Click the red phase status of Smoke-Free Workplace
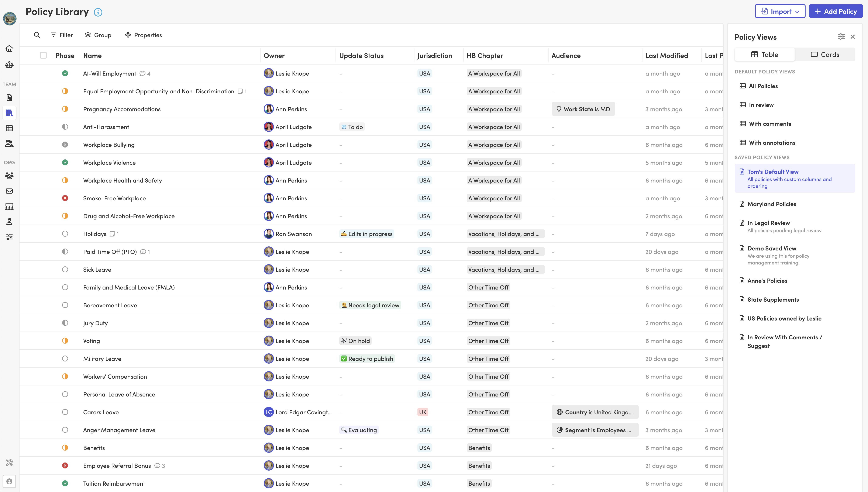This screenshot has width=868, height=492. 65,198
